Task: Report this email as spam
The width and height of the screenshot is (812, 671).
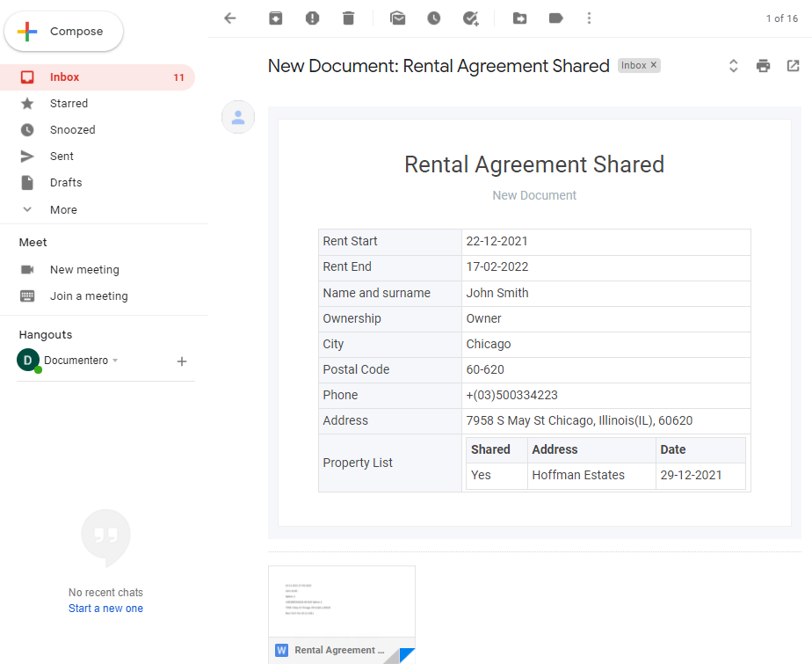Action: click(x=312, y=18)
